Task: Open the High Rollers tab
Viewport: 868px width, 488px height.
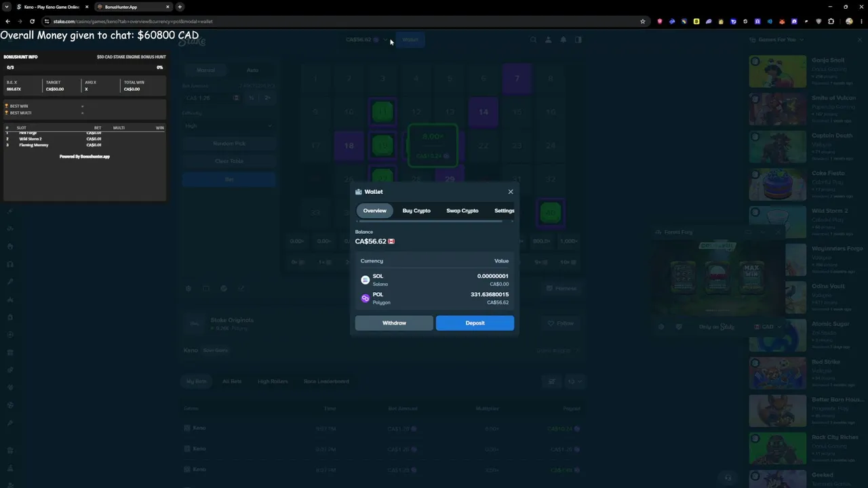Action: (273, 382)
